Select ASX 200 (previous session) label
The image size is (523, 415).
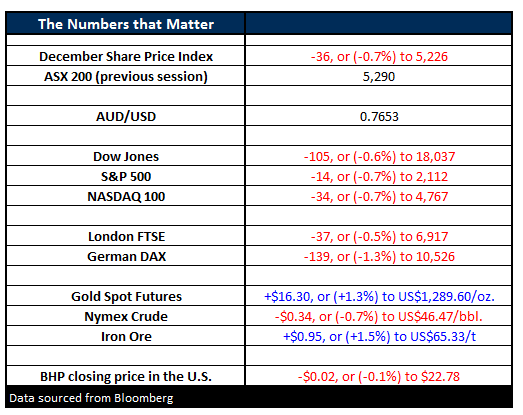coord(126,76)
